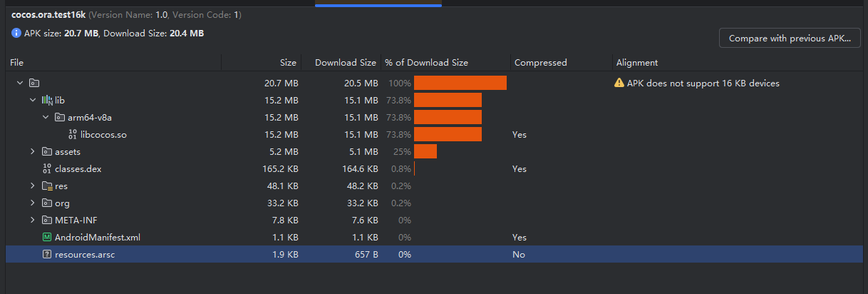This screenshot has height=294, width=868.
Task: Click the classes.dex file icon
Action: tap(47, 169)
